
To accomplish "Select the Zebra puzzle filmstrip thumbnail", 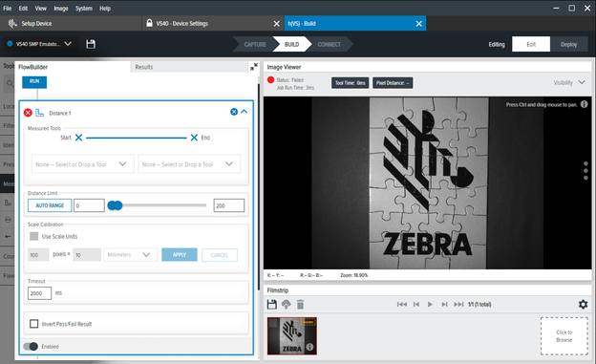I will pyautogui.click(x=292, y=336).
